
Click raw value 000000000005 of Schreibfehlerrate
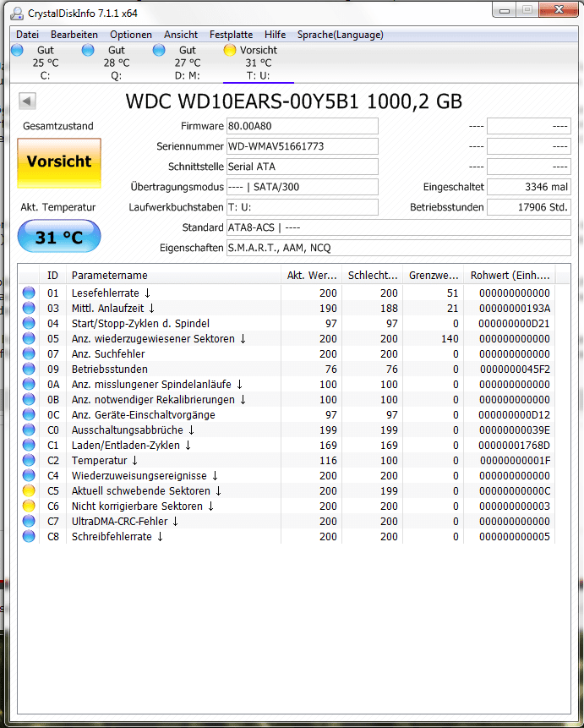point(515,537)
